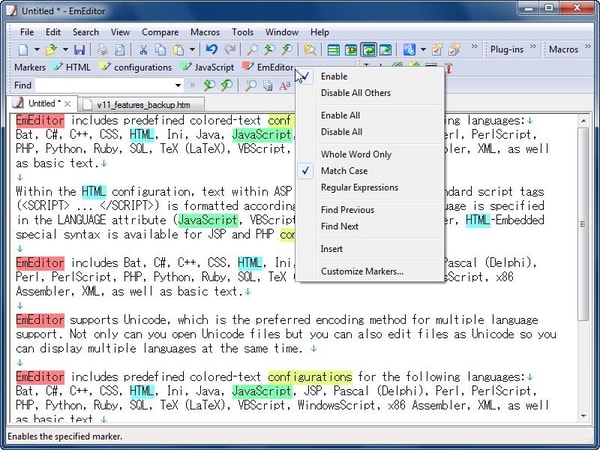Click the Wrap by Page icon
This screenshot has width=600, height=450.
pos(385,50)
